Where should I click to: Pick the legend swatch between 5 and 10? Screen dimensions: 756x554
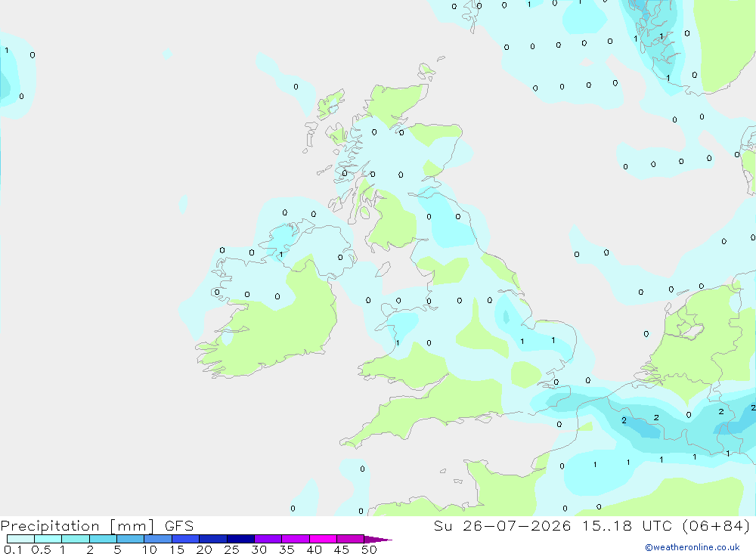pyautogui.click(x=131, y=539)
